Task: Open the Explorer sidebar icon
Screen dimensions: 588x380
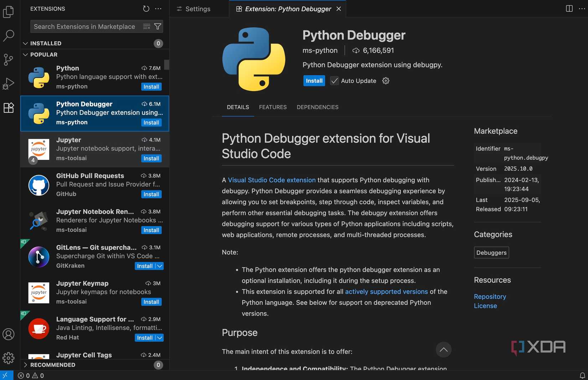Action: 8,12
